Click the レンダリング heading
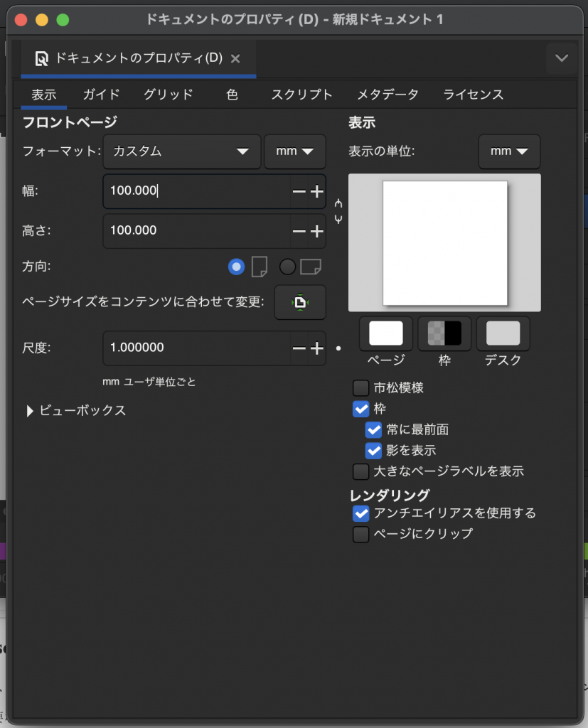This screenshot has width=588, height=728. coord(390,496)
